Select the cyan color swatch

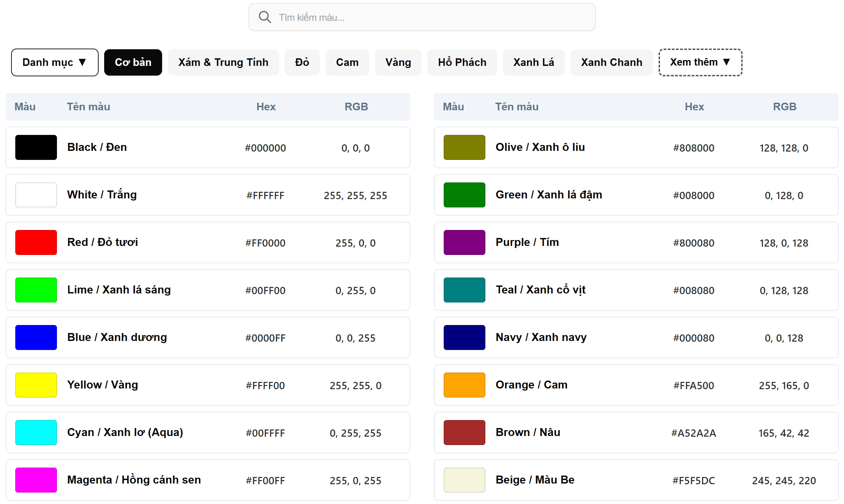pyautogui.click(x=36, y=433)
